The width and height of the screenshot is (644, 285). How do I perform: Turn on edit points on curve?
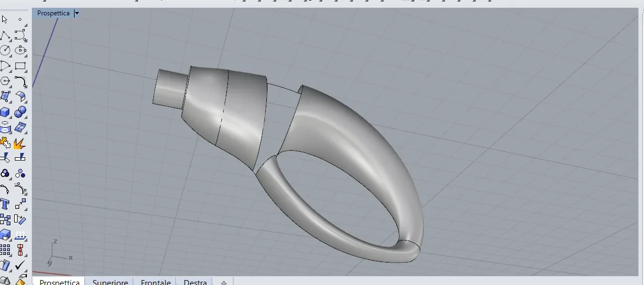5,189
